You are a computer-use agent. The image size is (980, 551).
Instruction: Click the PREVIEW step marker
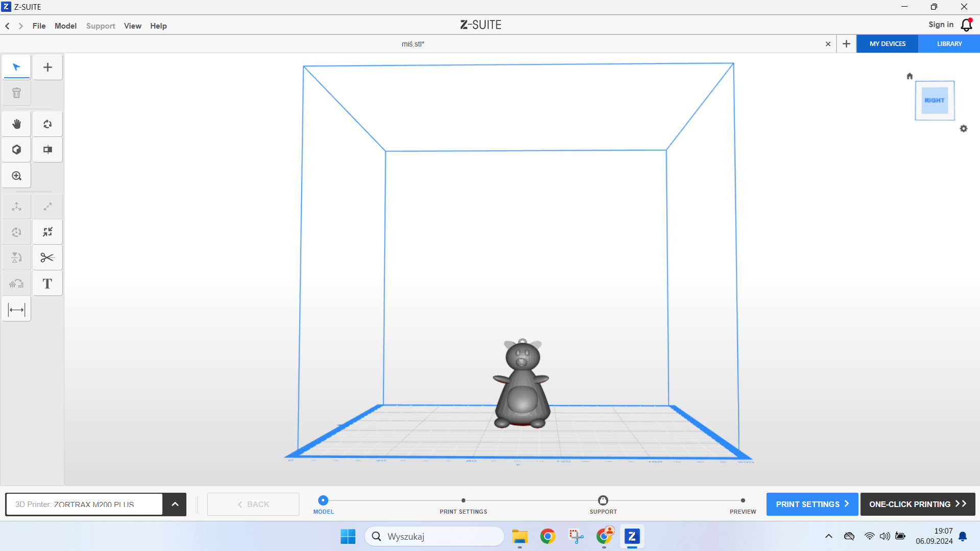tap(743, 500)
